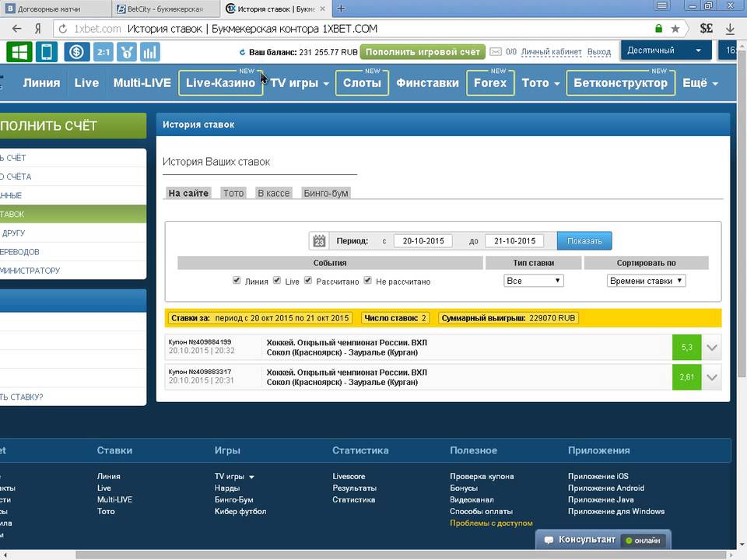Click the calendar icon beside Период
The width and height of the screenshot is (747, 560).
(319, 241)
